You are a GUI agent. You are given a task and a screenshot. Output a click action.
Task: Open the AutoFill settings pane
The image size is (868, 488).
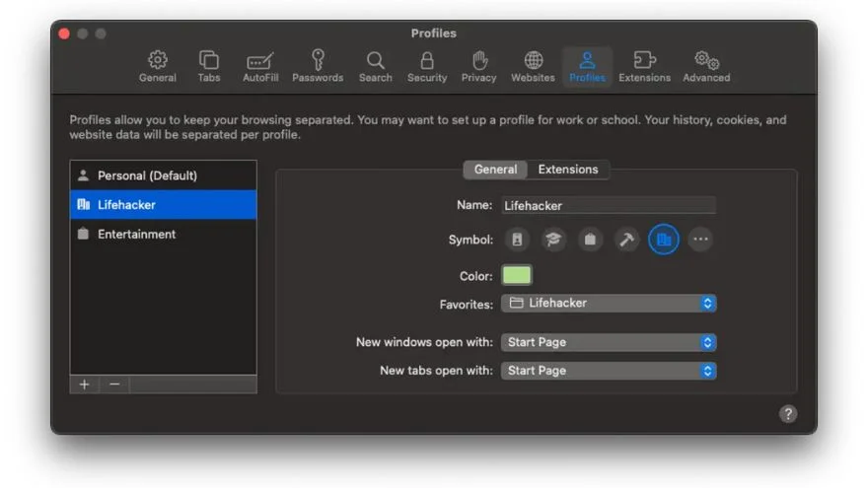pyautogui.click(x=260, y=66)
